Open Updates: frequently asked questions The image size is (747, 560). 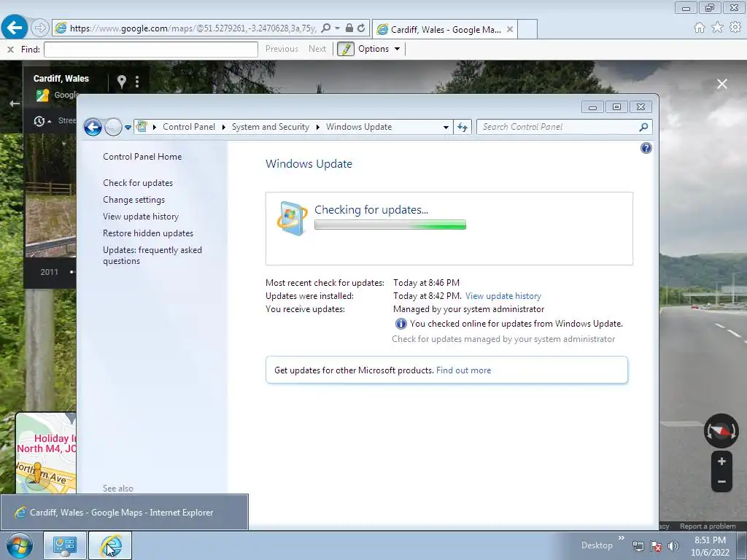pyautogui.click(x=152, y=255)
